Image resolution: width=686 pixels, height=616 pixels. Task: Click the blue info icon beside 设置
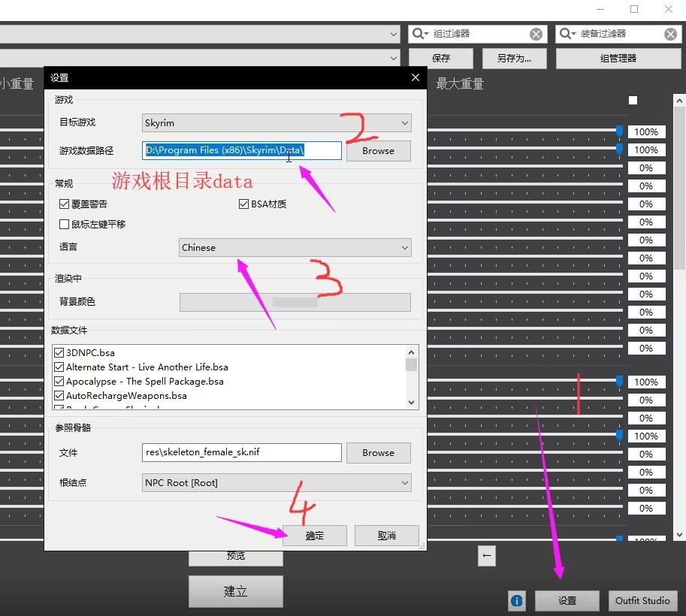517,601
